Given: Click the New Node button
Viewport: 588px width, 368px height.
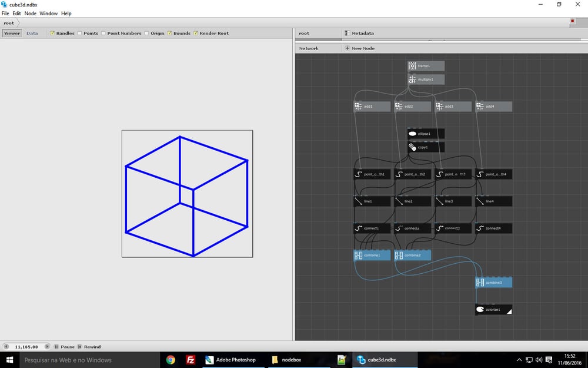Looking at the screenshot, I should point(360,48).
